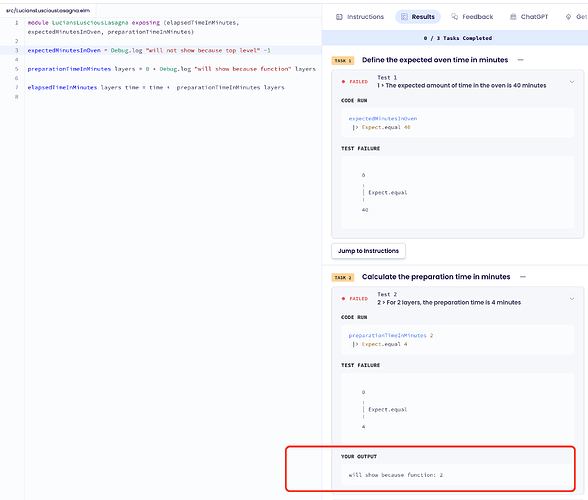The height and width of the screenshot is (500, 588).
Task: Click the 'will show because function: 2' output text
Action: 396,475
